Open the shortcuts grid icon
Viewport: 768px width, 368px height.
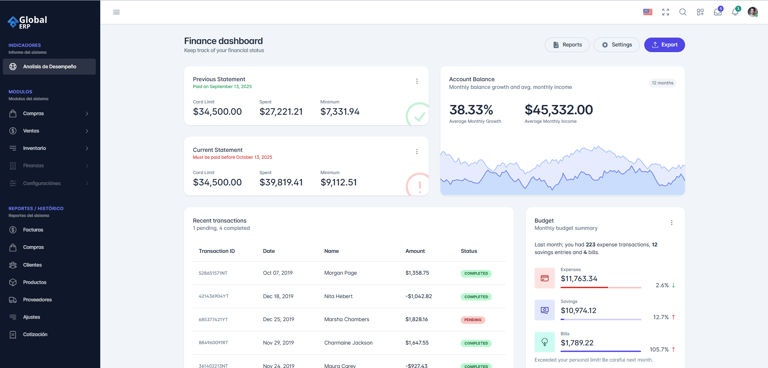pos(700,12)
